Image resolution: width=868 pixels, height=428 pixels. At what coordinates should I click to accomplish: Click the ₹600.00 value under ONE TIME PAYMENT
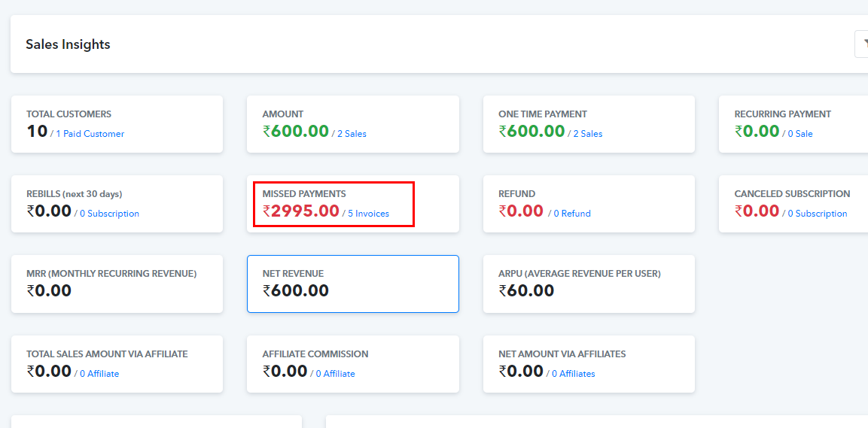[532, 132]
